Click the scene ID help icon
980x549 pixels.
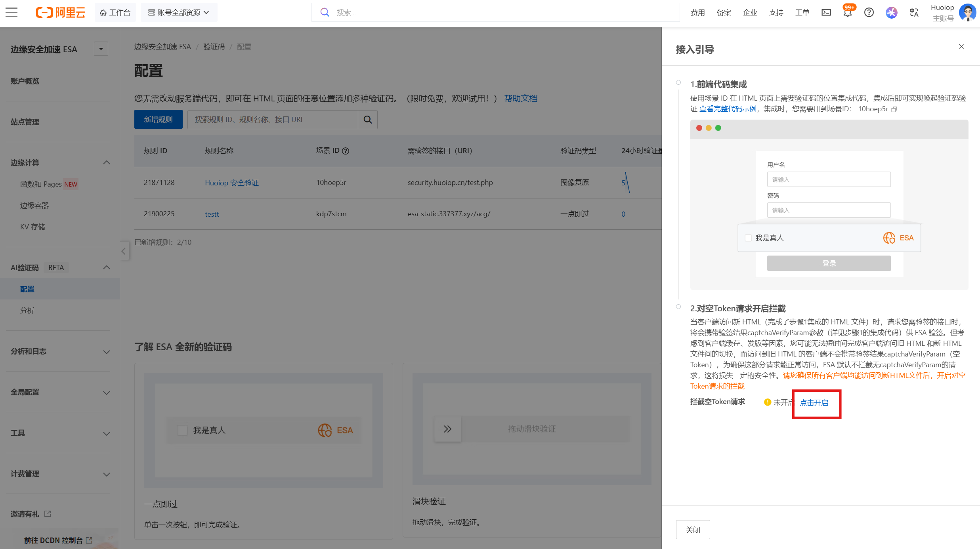coord(346,151)
